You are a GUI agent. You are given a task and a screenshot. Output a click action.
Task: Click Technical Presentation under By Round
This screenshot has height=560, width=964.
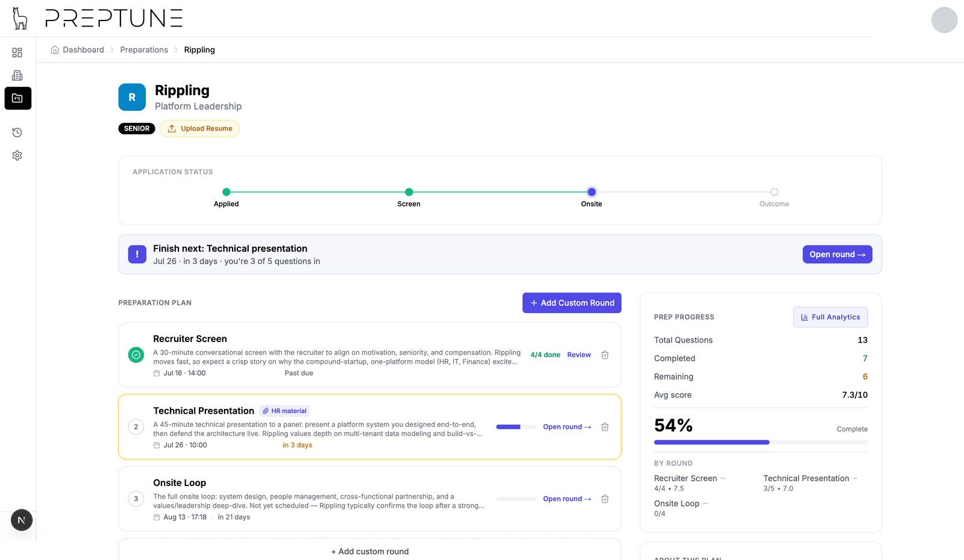click(806, 478)
